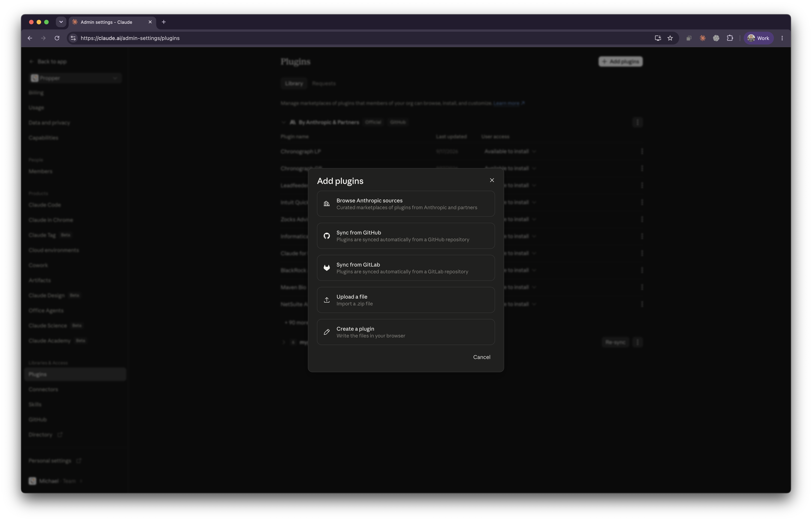Click the GitHub logo icon
This screenshot has width=812, height=521.
pyautogui.click(x=327, y=236)
